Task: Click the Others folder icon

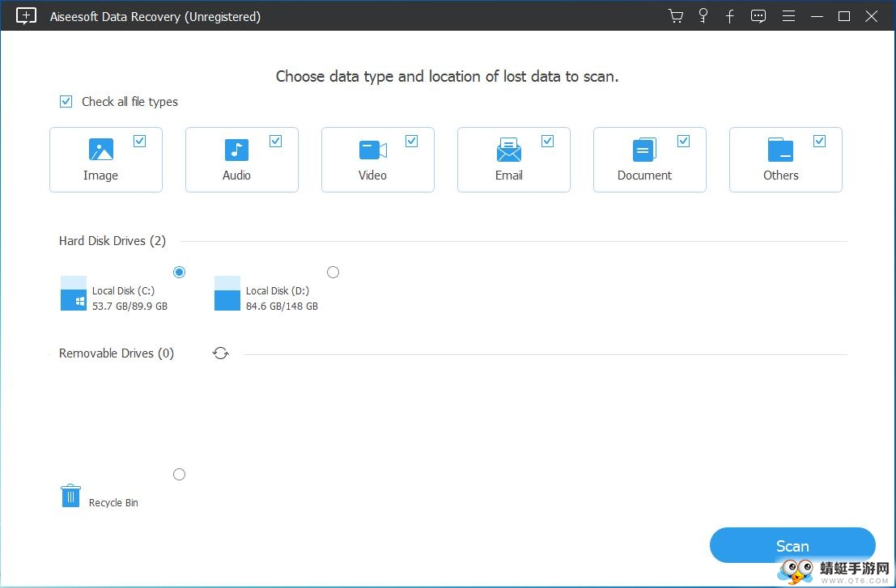Action: pos(780,150)
